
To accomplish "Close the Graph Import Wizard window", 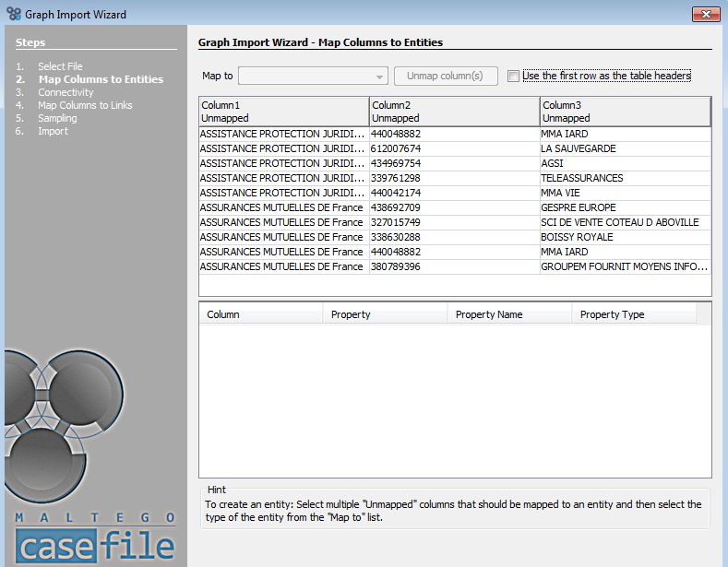I will pyautogui.click(x=706, y=15).
